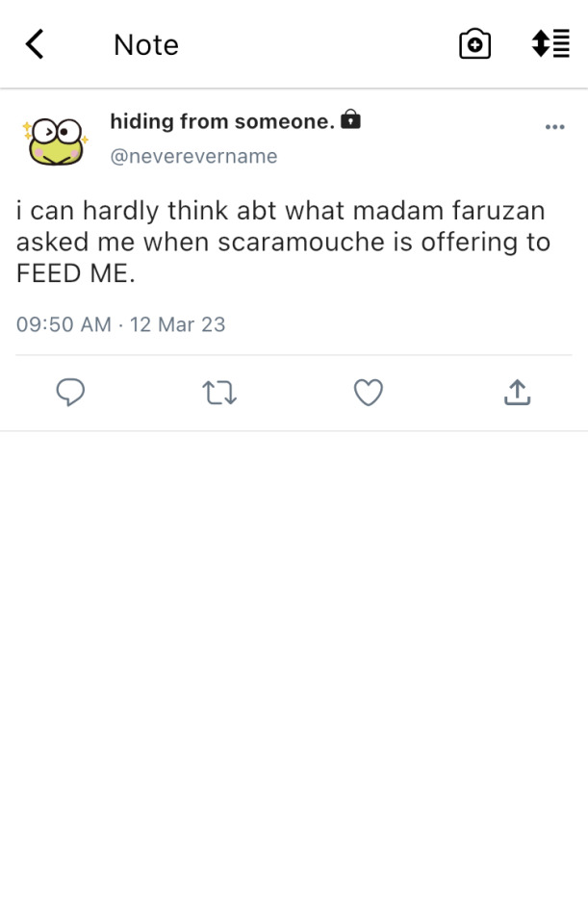Like the tweet with the heart
This screenshot has height=924, width=588.
click(369, 392)
